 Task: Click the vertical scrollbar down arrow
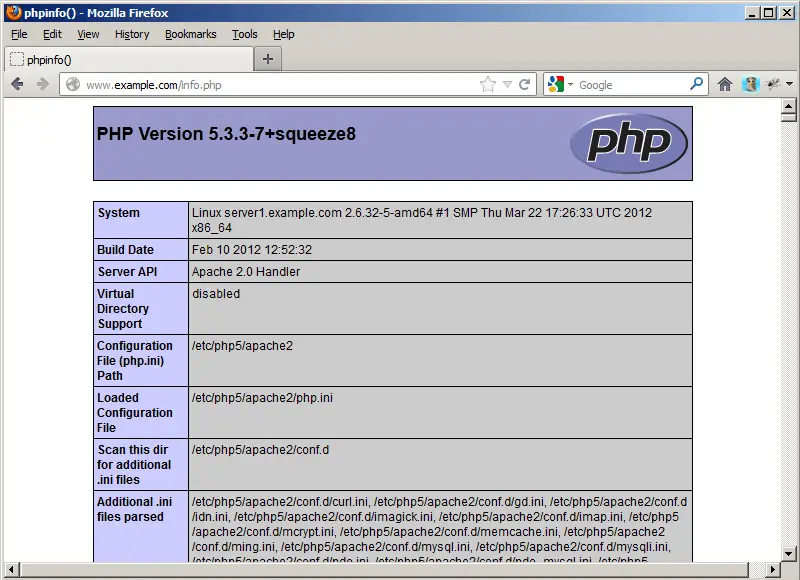coord(788,553)
